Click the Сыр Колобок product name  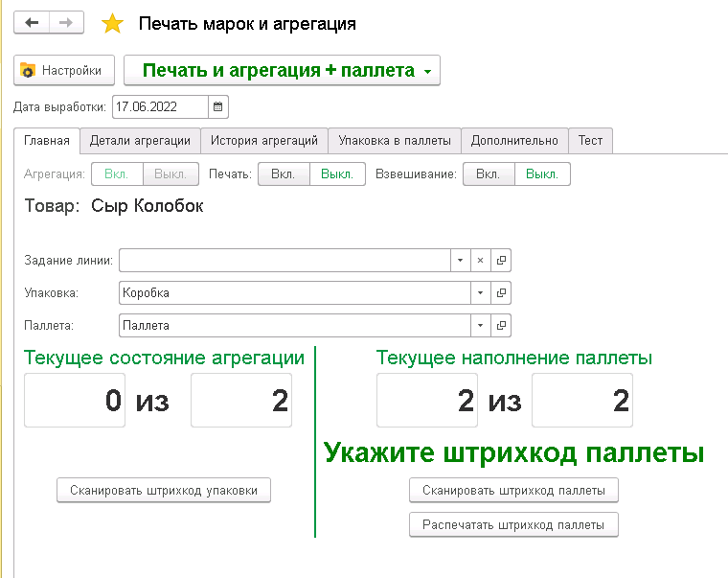click(148, 206)
